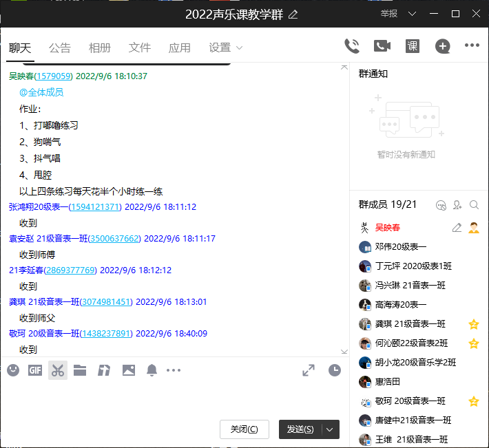
Task: Expand the title bar chevron menu
Action: [x=412, y=14]
